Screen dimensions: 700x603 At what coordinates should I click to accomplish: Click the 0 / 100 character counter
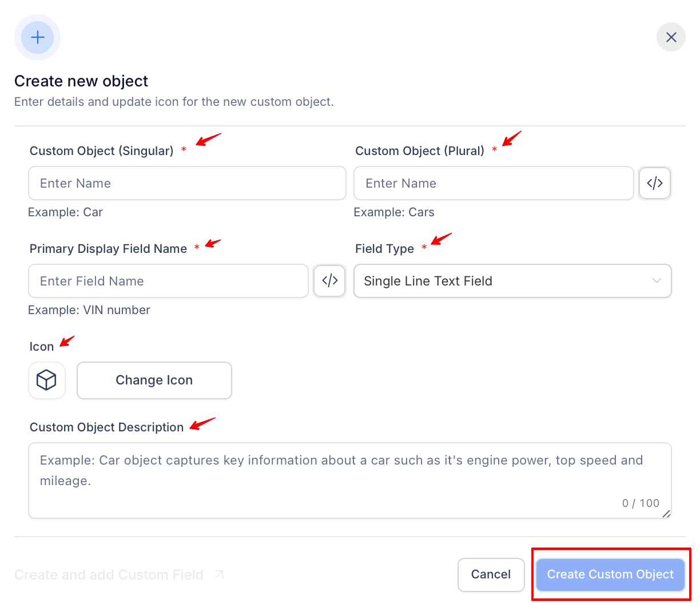point(641,503)
